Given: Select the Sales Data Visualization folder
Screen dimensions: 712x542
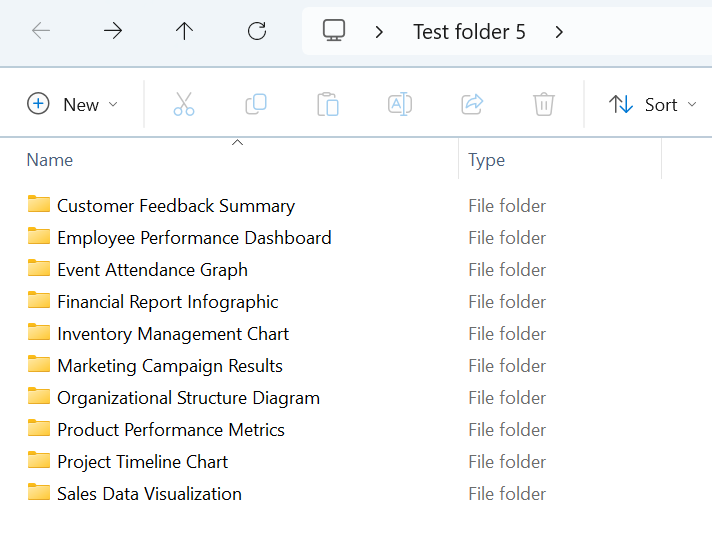Looking at the screenshot, I should point(149,494).
